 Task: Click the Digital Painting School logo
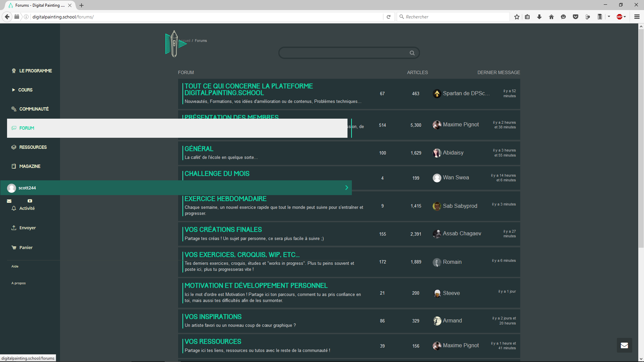click(x=174, y=44)
